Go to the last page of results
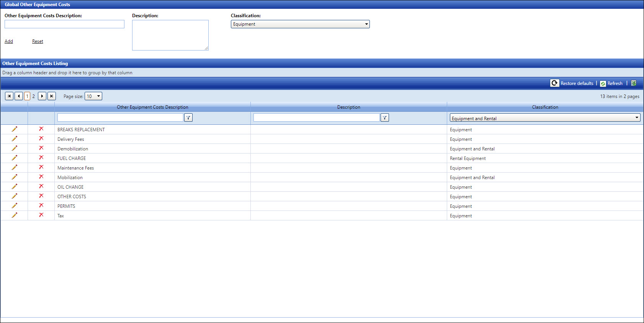This screenshot has width=644, height=323. (52, 96)
